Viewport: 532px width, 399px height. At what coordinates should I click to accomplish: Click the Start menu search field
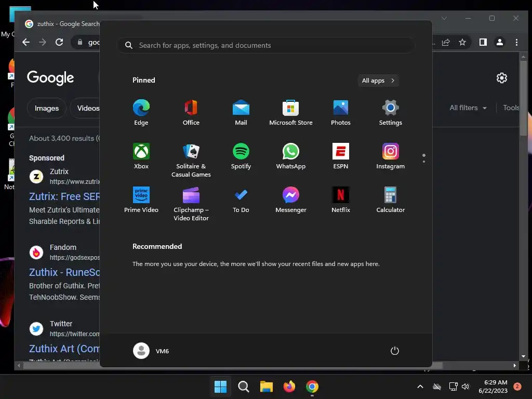[x=266, y=45]
